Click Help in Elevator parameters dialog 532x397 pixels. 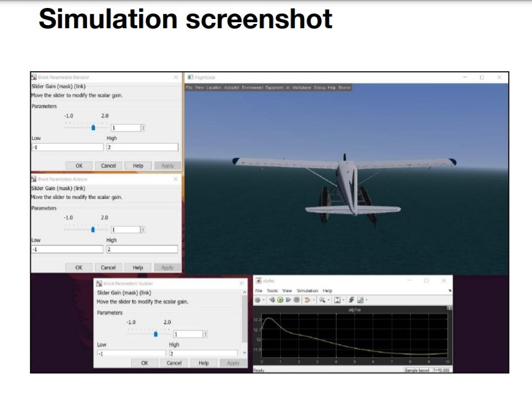(x=138, y=166)
